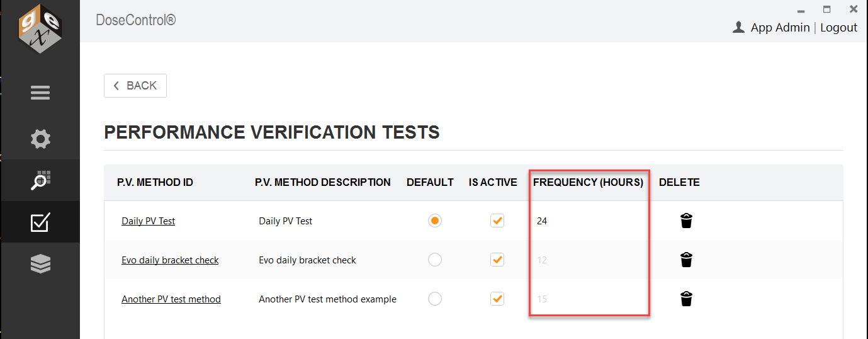This screenshot has height=339, width=868.
Task: Open the Daily PV Test link
Action: coord(148,221)
